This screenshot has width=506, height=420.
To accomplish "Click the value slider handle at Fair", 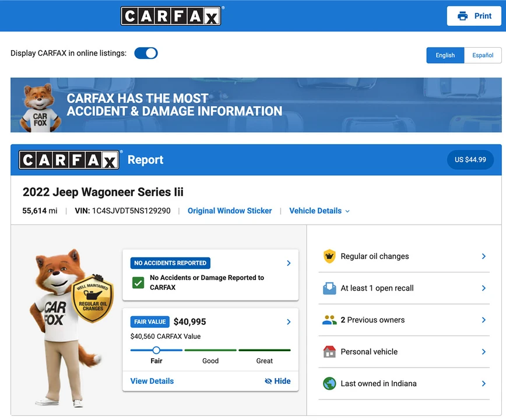I will pyautogui.click(x=156, y=350).
